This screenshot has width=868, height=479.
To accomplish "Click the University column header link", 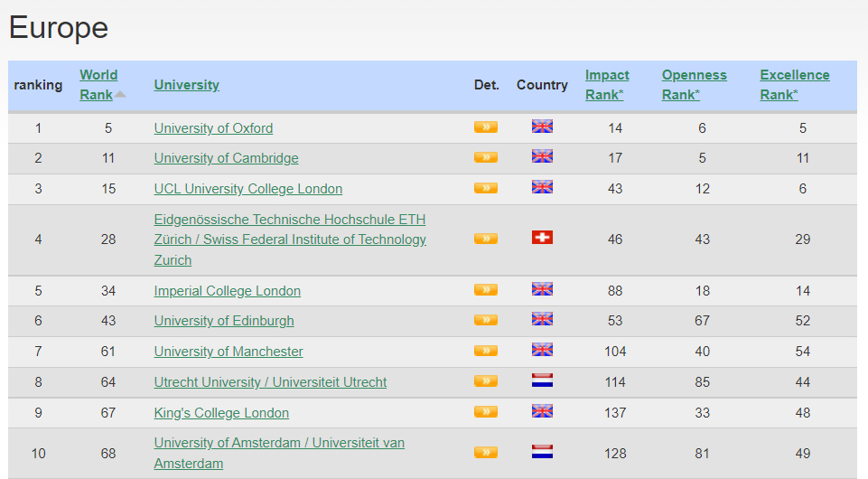I will tap(186, 85).
